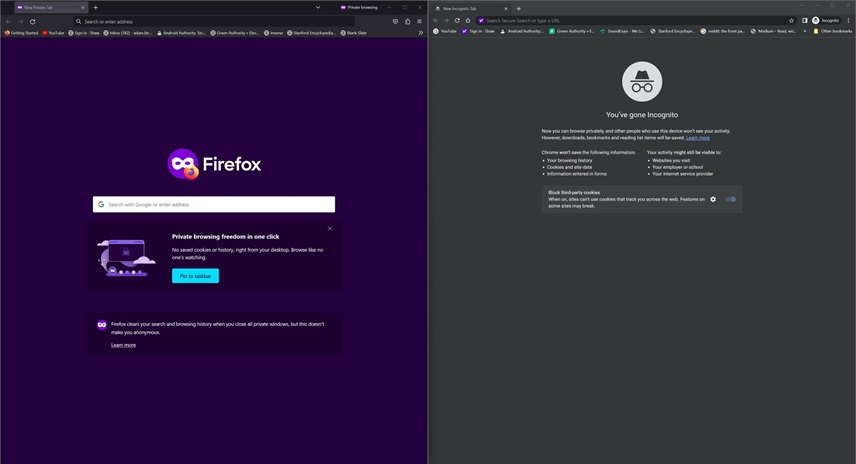Open Sign in - Shaw bookmark in Chrome
The image size is (856, 464).
[478, 31]
